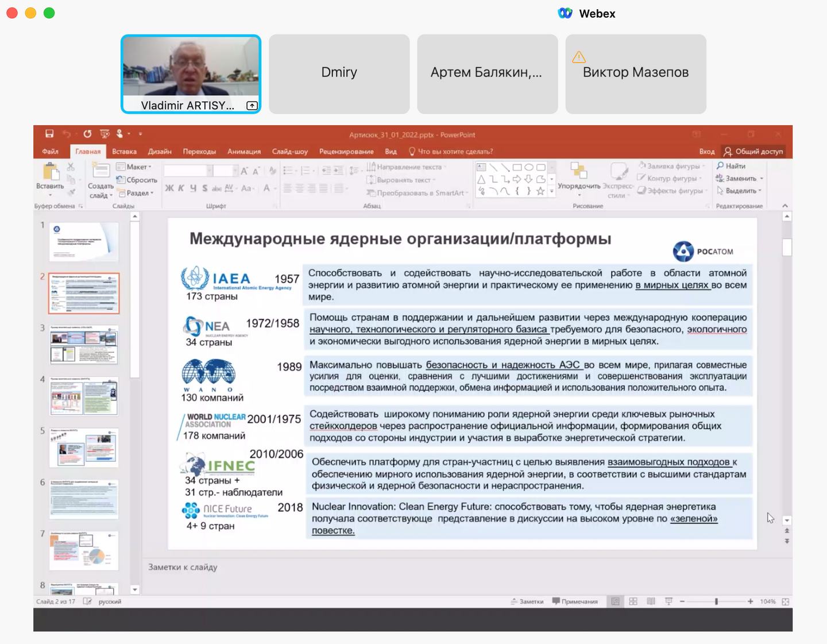
Task: Switch to reading view from status bar
Action: coord(651,601)
